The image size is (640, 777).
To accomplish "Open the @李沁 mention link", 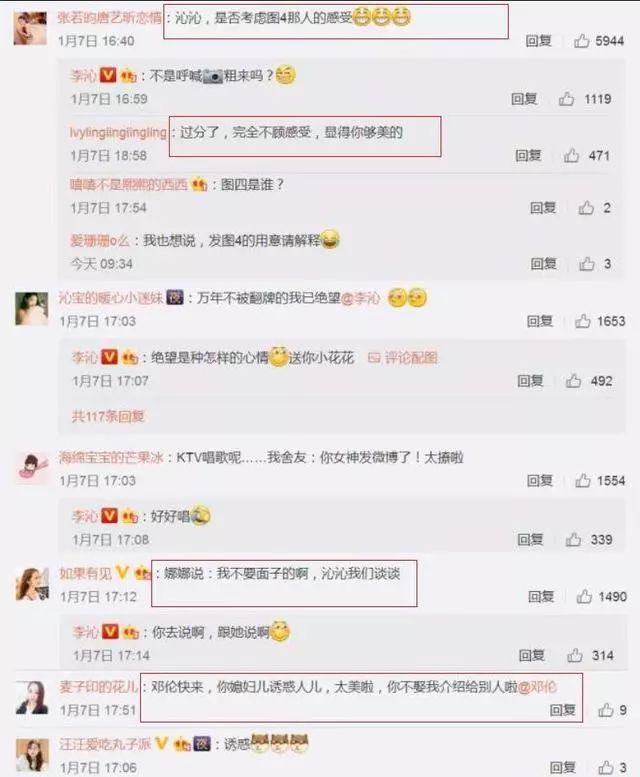I will (x=361, y=298).
